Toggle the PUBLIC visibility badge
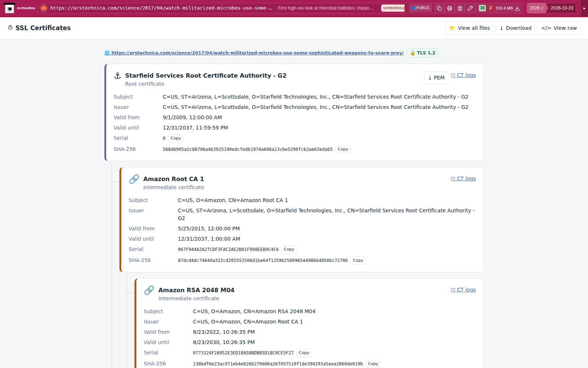The width and height of the screenshot is (588, 368). 421,8
